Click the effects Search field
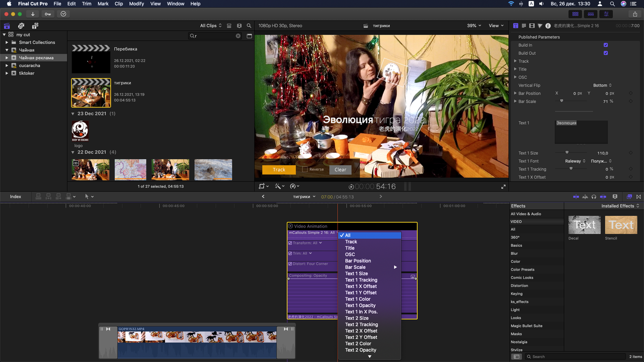 (574, 356)
